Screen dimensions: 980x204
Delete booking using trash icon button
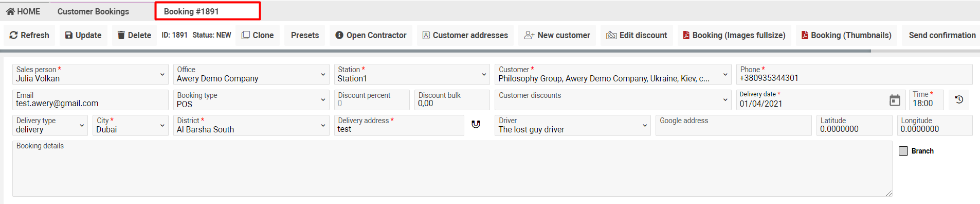click(134, 35)
